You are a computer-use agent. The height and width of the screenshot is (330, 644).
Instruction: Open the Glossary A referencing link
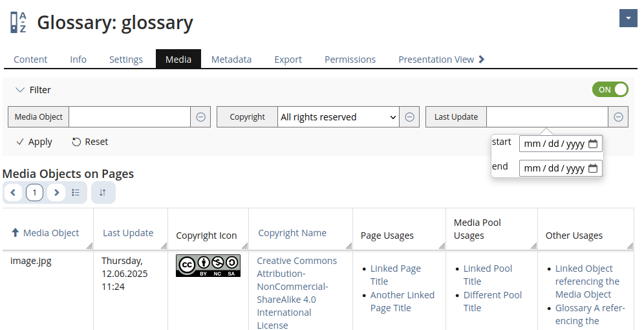(590, 314)
